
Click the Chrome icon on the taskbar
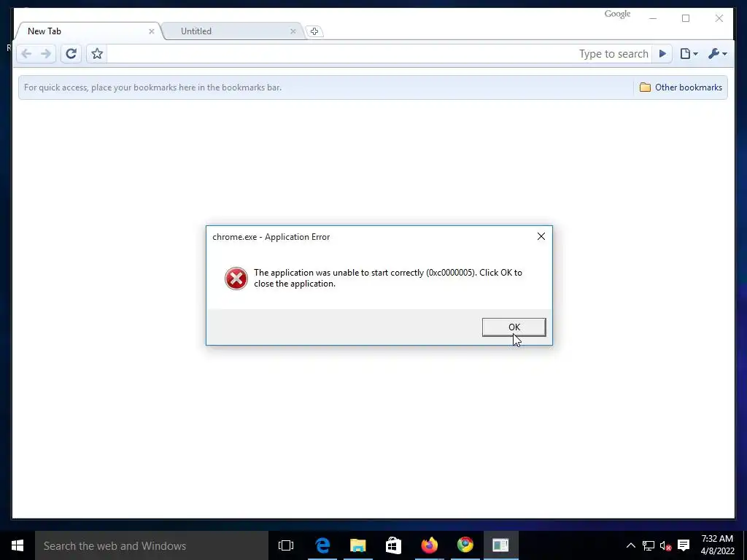(465, 545)
